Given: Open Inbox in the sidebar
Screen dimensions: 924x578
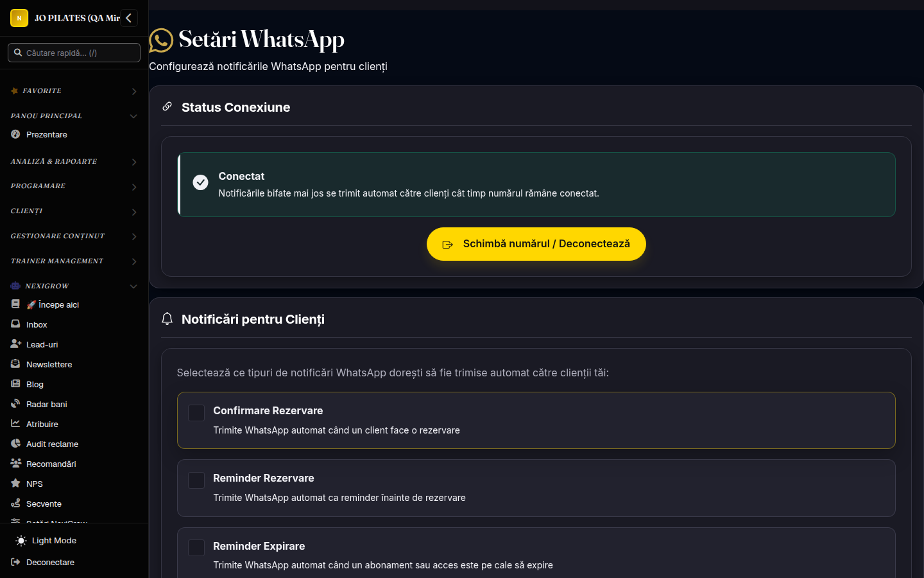Looking at the screenshot, I should tap(74, 324).
